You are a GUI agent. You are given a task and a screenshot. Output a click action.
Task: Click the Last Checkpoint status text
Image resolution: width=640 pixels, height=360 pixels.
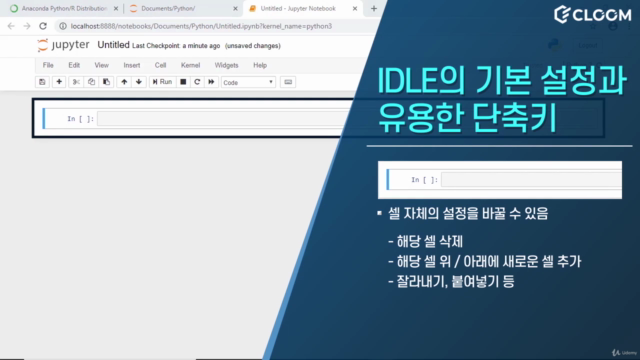pos(176,46)
